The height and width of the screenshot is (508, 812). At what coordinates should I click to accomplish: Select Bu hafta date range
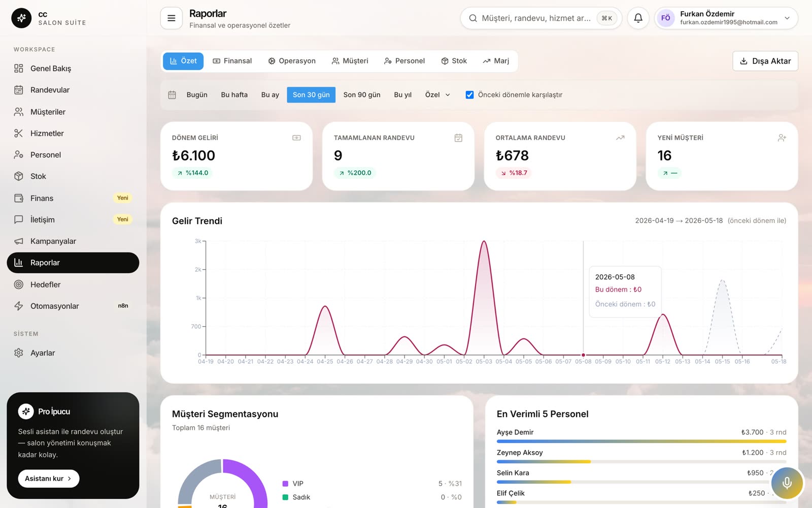point(234,95)
